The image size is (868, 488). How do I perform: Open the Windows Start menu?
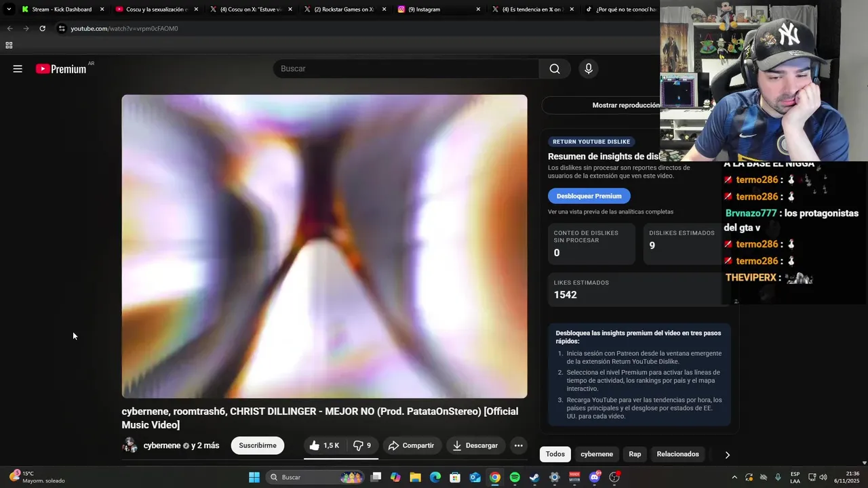coord(254,477)
